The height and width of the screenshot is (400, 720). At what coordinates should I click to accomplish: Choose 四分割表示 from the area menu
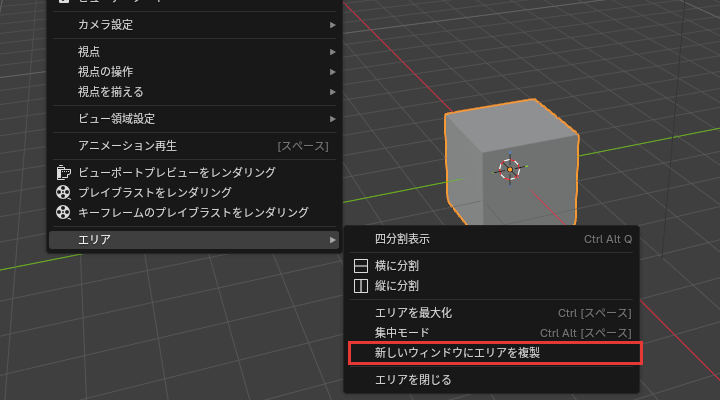click(491, 239)
